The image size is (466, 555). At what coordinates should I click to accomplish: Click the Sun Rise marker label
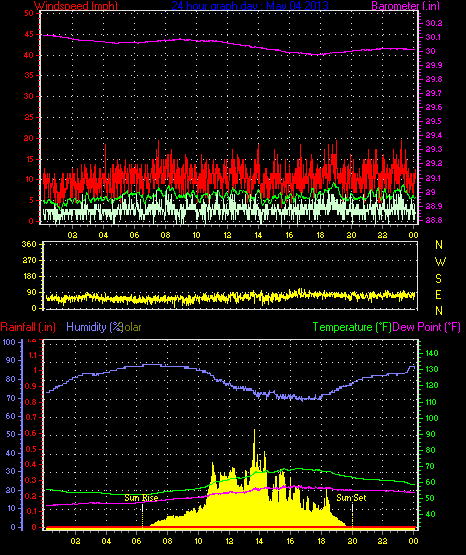pyautogui.click(x=141, y=498)
